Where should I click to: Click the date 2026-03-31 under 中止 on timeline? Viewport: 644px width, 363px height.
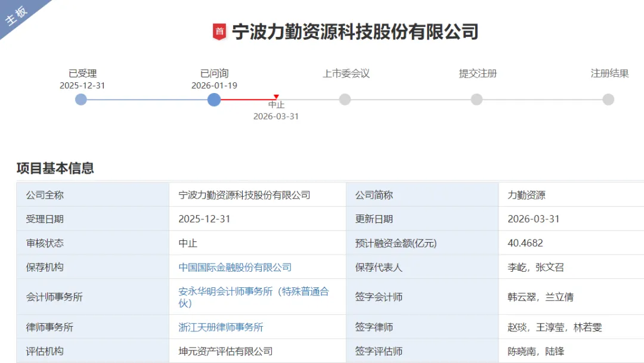click(276, 116)
